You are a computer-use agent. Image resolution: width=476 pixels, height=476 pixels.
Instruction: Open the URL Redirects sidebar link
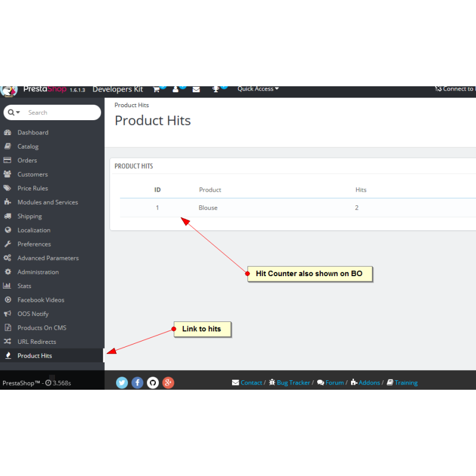(37, 342)
